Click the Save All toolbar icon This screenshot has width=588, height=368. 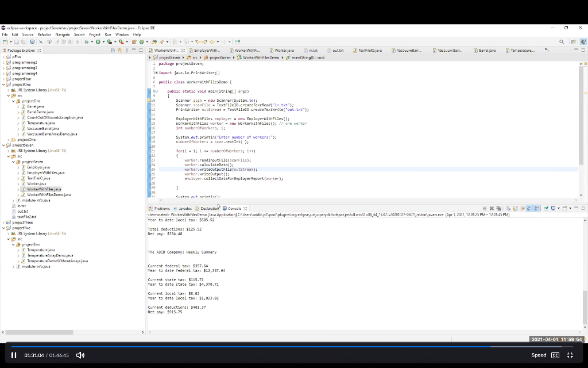tap(24, 41)
